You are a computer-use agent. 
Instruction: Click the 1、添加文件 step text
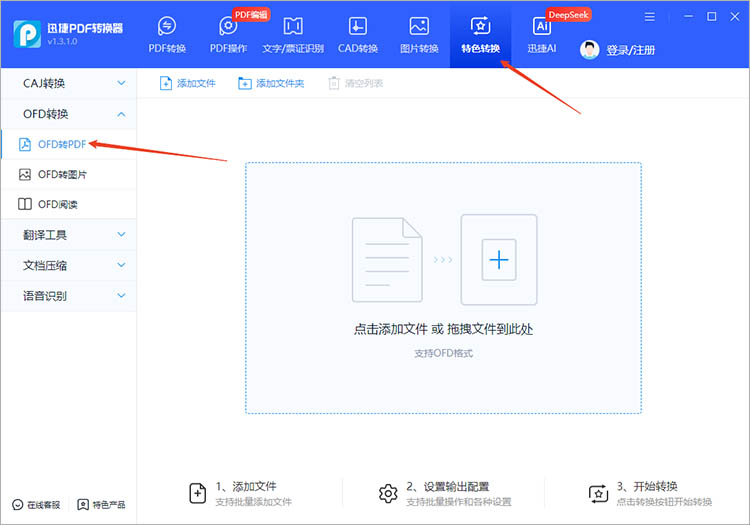[x=246, y=486]
